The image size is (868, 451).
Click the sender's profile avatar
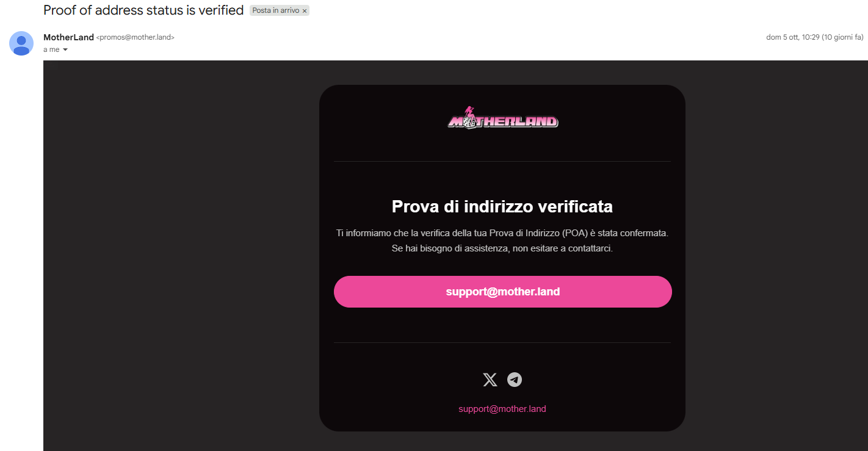pyautogui.click(x=21, y=43)
